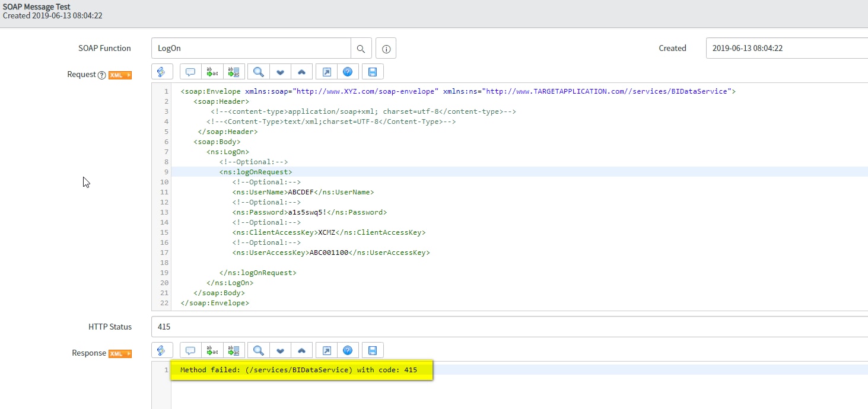Viewport: 868px width, 409px height.
Task: Find previous match in Request editor
Action: 301,72
